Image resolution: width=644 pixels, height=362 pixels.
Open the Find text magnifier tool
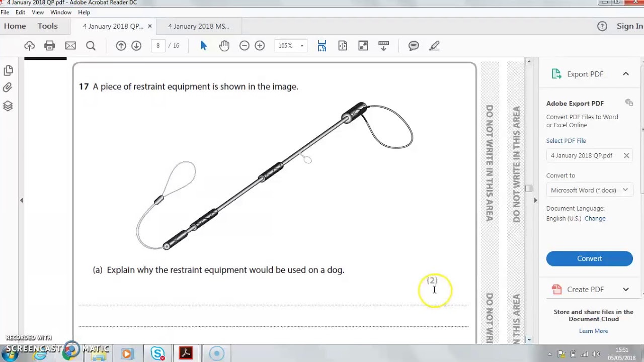91,46
